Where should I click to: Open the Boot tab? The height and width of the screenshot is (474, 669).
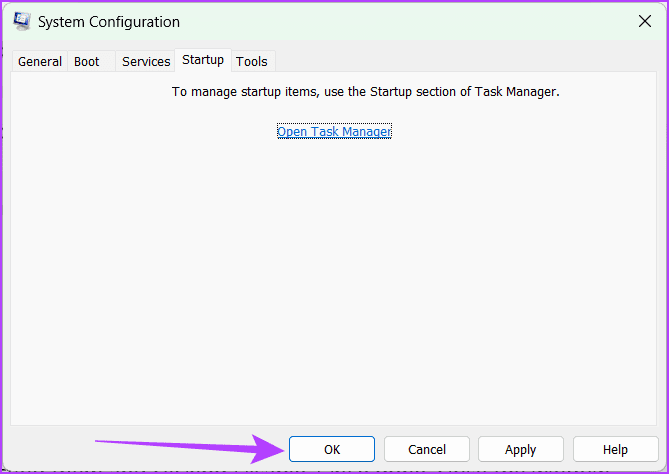[87, 62]
